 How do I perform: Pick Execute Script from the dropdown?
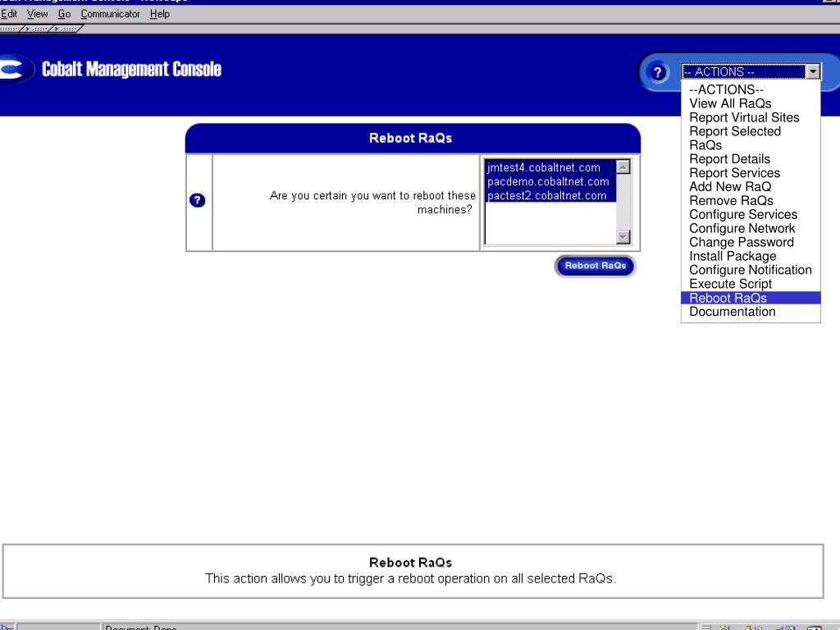[751, 285]
